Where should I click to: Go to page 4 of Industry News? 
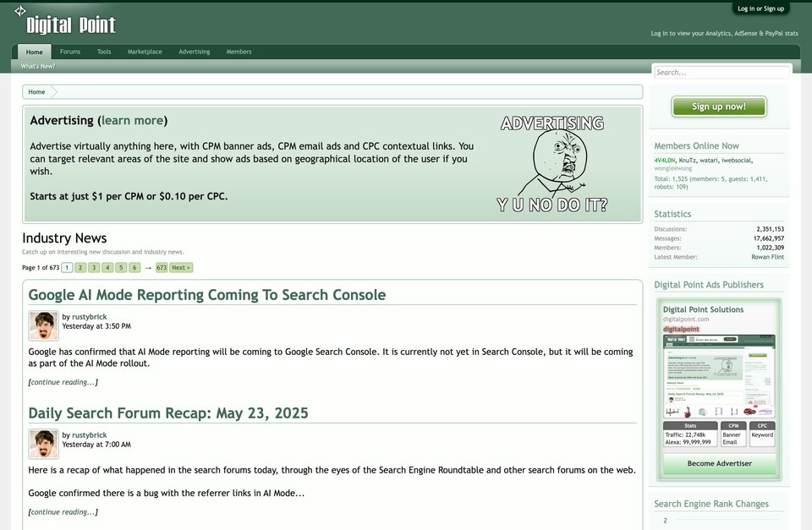107,268
